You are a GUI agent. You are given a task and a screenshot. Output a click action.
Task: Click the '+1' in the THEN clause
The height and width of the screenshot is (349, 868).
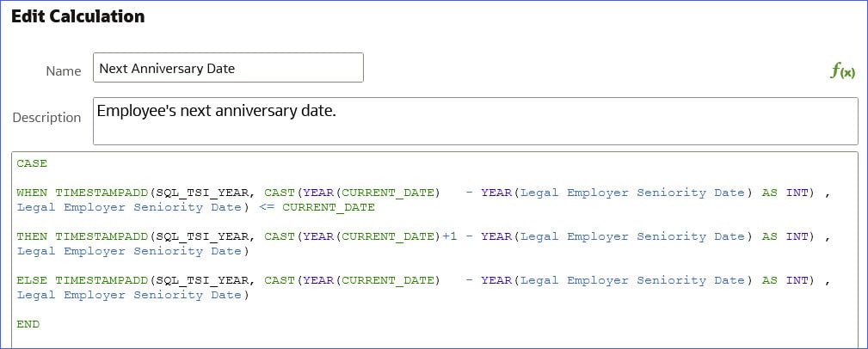(450, 236)
